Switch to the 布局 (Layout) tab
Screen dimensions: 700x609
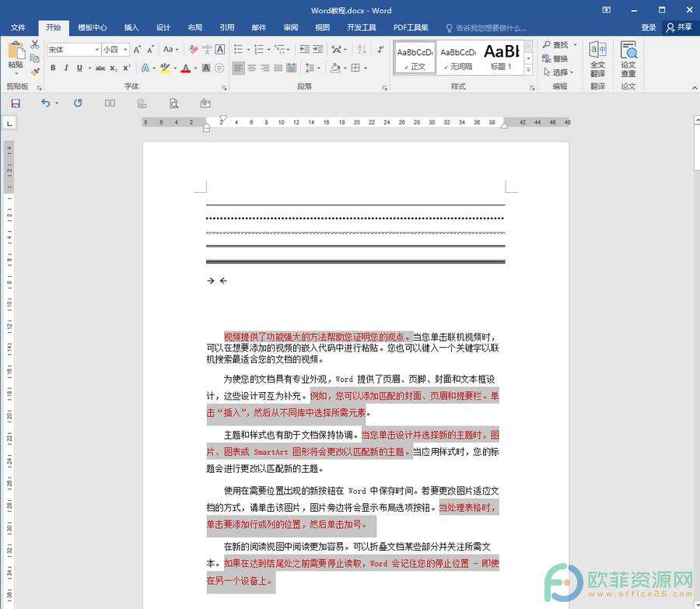point(195,28)
